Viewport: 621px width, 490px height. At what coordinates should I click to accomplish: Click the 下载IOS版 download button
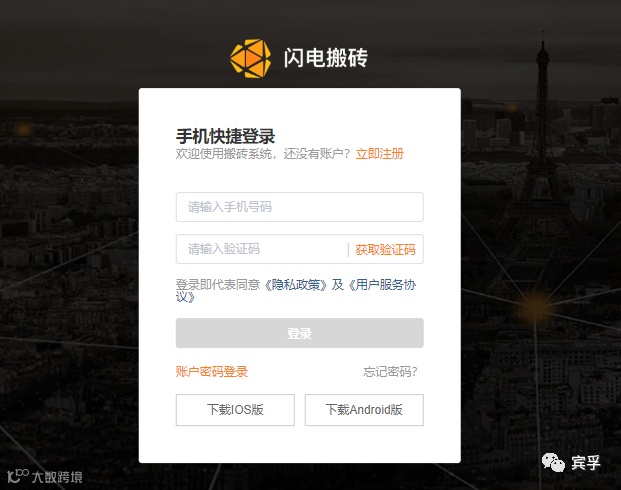pos(235,410)
